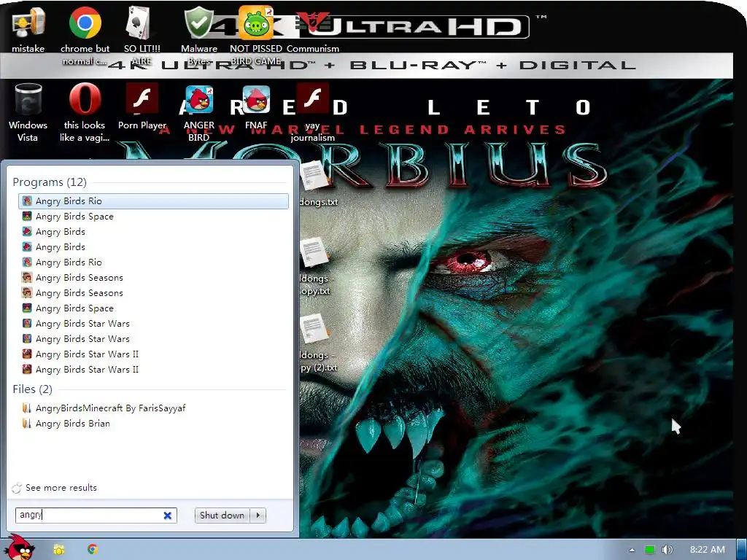Open the volume speaker tray icon
This screenshot has width=747, height=560.
click(667, 550)
